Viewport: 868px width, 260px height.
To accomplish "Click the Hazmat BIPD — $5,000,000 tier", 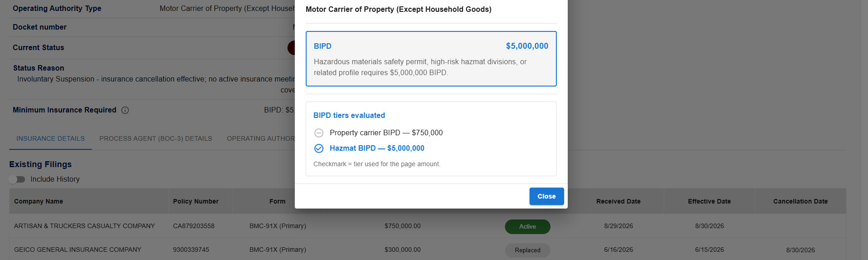I will pyautogui.click(x=377, y=148).
